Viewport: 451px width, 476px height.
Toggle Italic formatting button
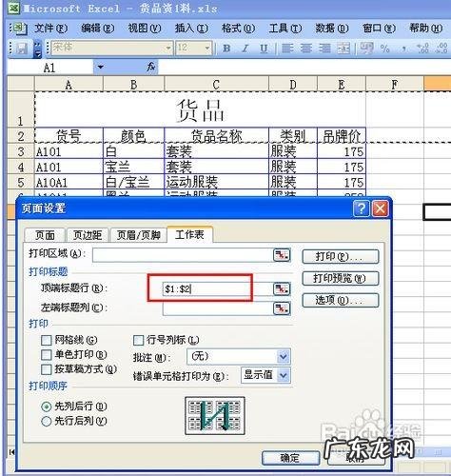coord(245,49)
